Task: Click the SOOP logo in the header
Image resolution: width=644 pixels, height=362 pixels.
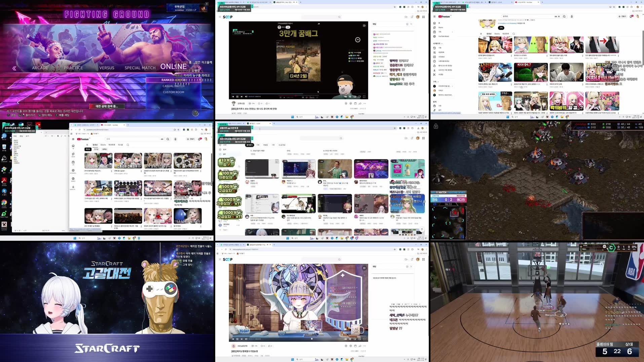Action: point(228,17)
